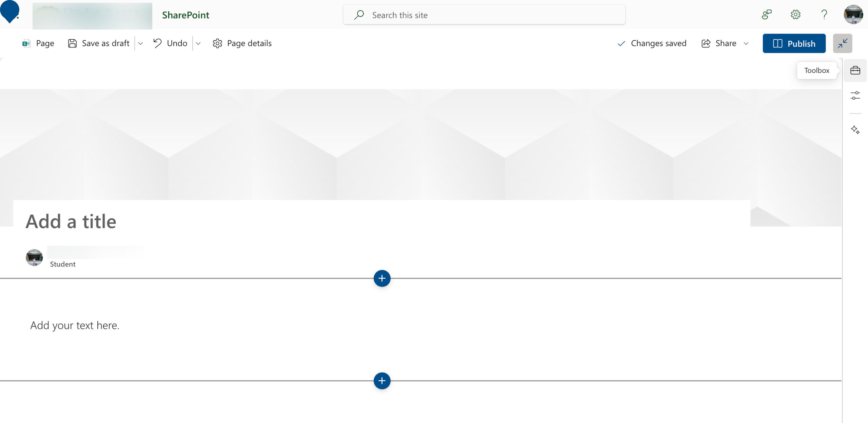Add a section with lower plus button
The width and height of the screenshot is (868, 423).
(x=382, y=381)
